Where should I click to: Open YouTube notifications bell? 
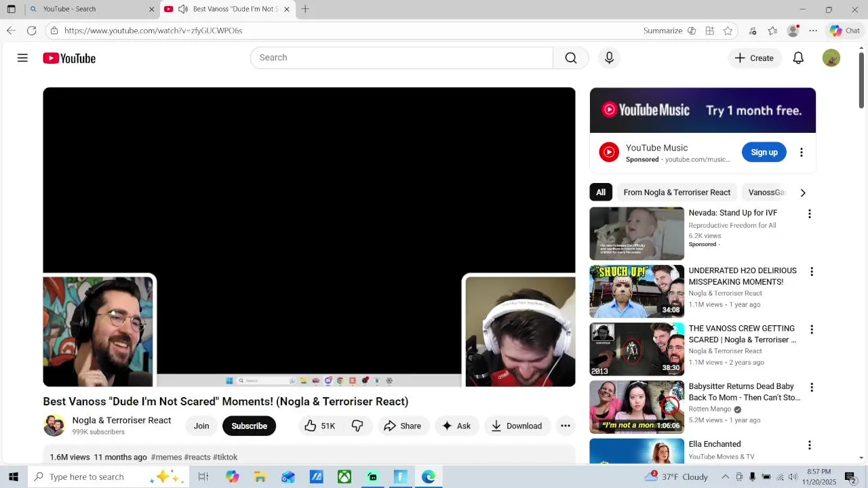(x=798, y=58)
